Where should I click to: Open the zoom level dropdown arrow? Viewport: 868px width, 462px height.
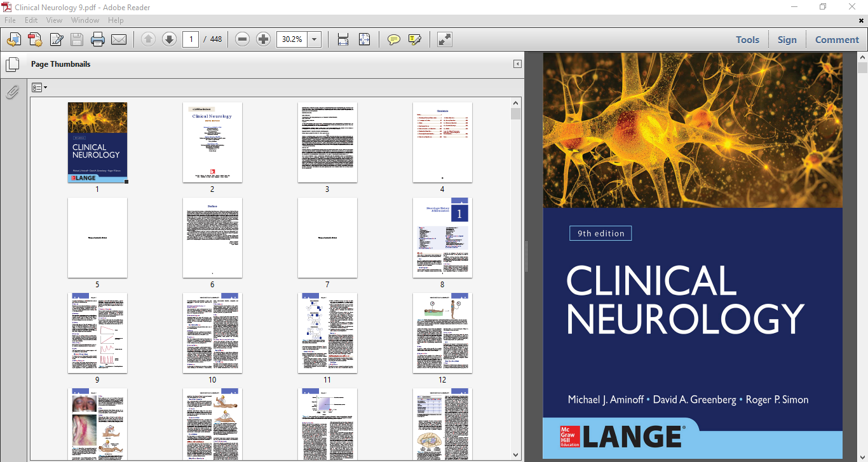315,39
